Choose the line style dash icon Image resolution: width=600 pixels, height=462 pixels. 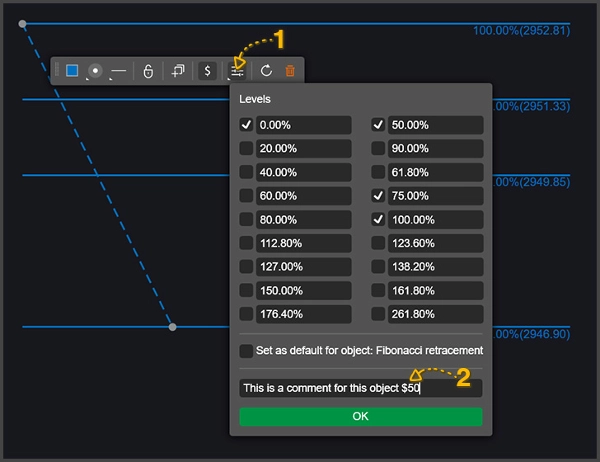coord(119,71)
